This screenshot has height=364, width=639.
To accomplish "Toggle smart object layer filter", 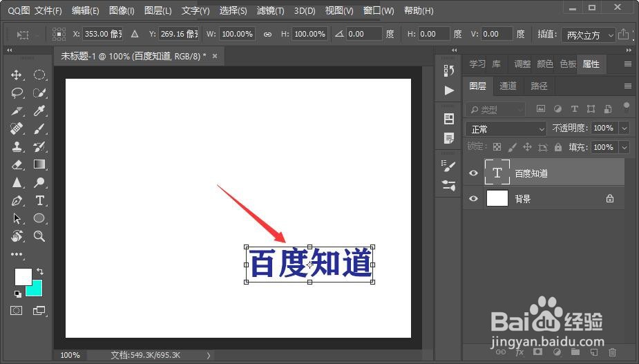I will tap(608, 109).
